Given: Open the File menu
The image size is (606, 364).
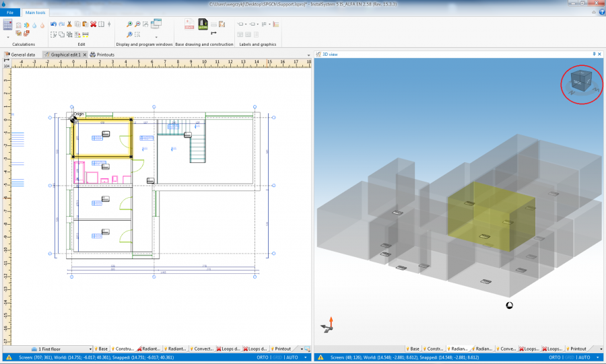Looking at the screenshot, I should (x=9, y=12).
